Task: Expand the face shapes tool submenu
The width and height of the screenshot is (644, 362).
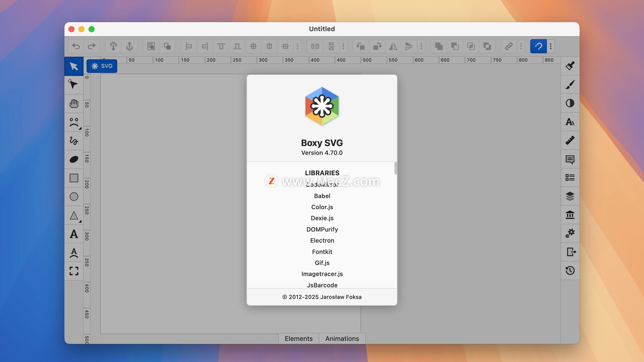Action: pos(80,128)
